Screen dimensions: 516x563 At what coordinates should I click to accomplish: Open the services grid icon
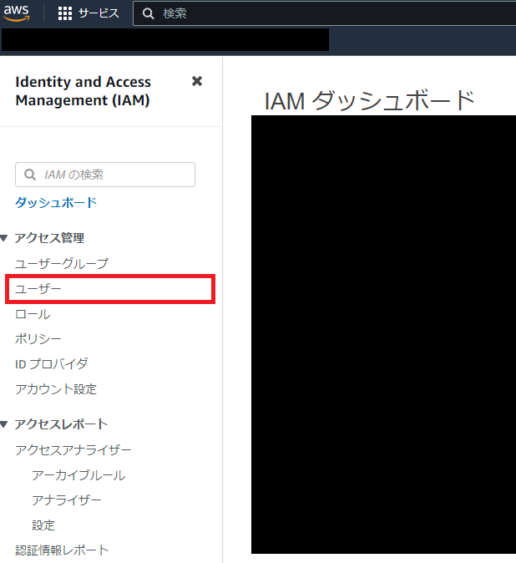point(65,13)
